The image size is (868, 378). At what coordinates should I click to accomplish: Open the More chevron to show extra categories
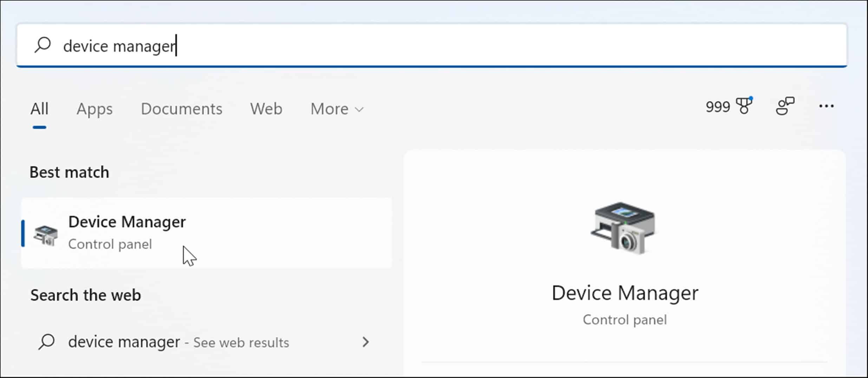(359, 110)
